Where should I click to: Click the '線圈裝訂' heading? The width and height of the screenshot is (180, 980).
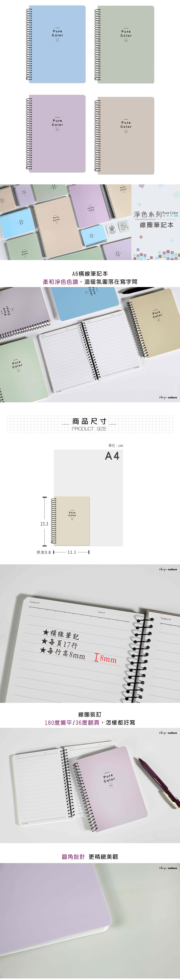pyautogui.click(x=90, y=715)
